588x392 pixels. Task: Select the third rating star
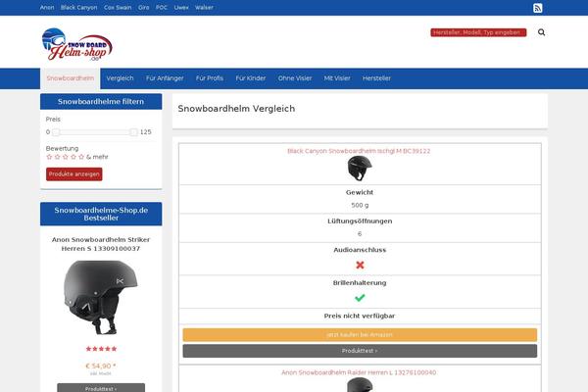tap(66, 157)
